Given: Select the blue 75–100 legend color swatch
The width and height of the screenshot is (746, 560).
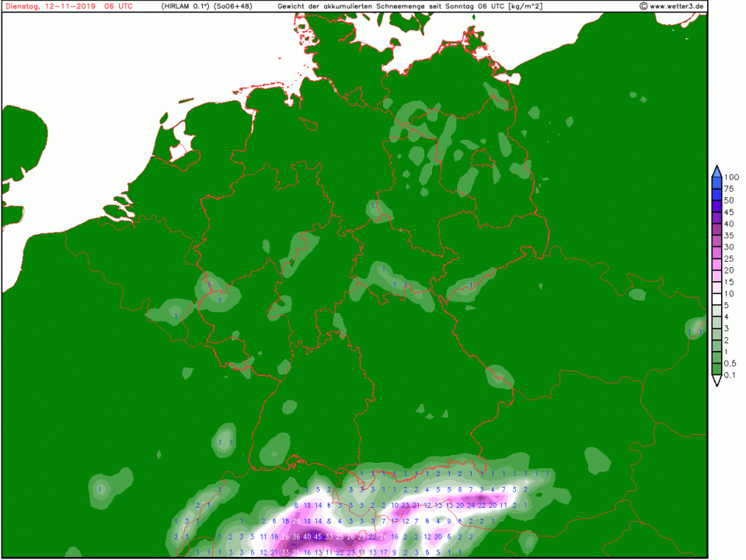Looking at the screenshot, I should (716, 183).
